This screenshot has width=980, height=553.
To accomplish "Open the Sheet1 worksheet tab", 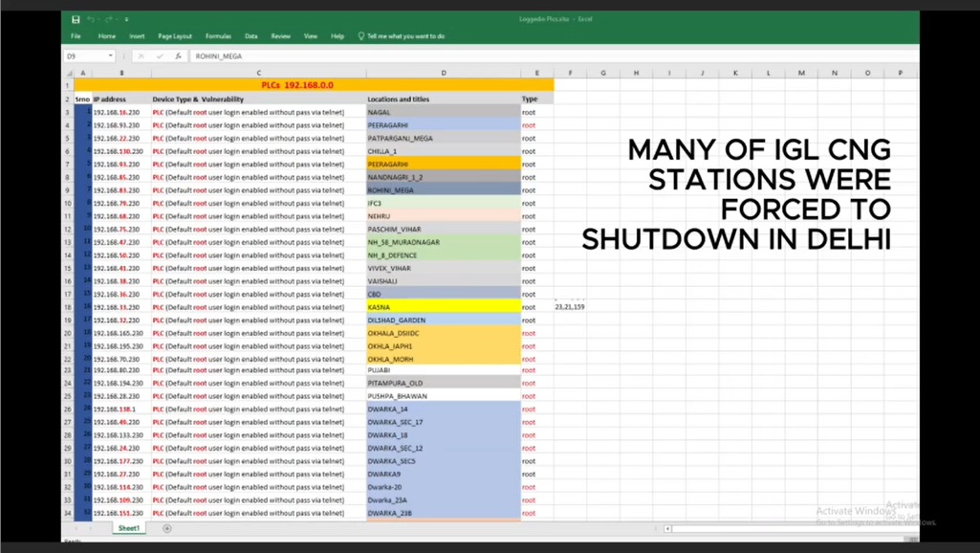I will pos(129,528).
